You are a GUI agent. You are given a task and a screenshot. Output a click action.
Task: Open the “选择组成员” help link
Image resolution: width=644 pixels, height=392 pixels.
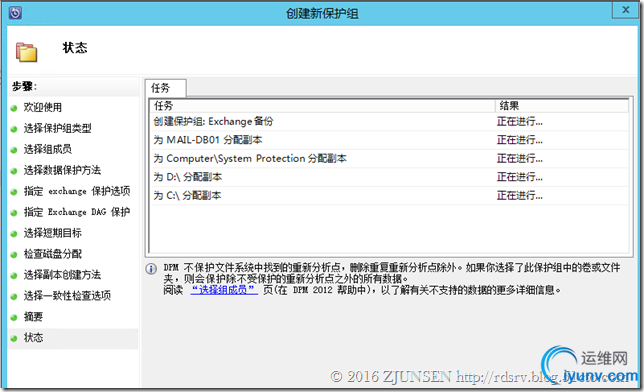coord(224,290)
